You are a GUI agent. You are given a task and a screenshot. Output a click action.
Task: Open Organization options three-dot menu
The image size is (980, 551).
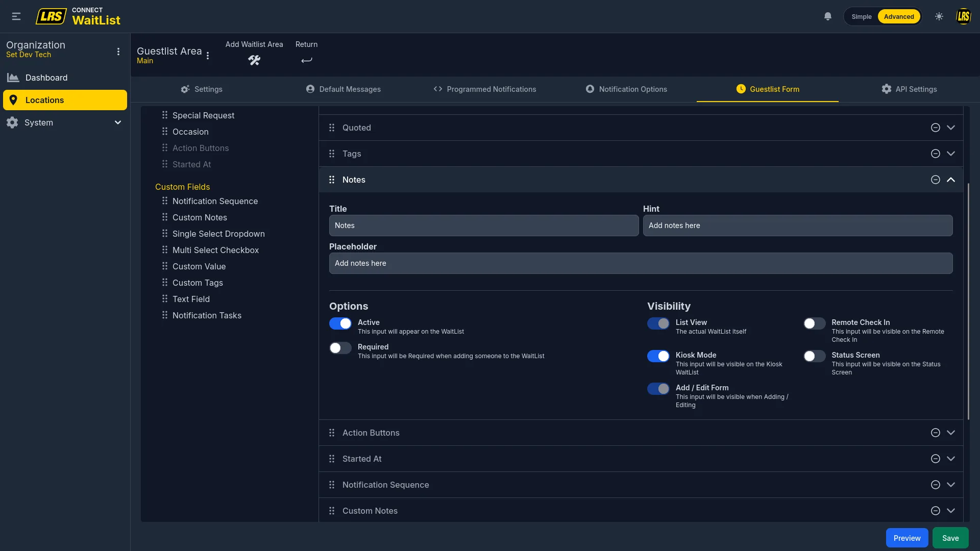118,52
